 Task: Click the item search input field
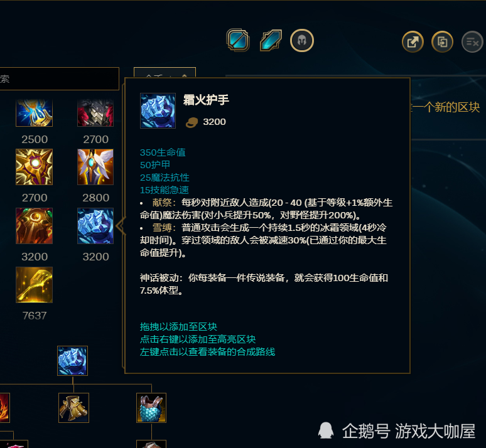(x=59, y=78)
